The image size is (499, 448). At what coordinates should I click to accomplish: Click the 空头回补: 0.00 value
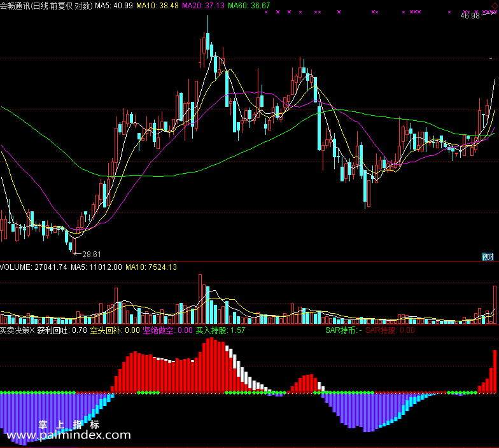tap(115, 330)
